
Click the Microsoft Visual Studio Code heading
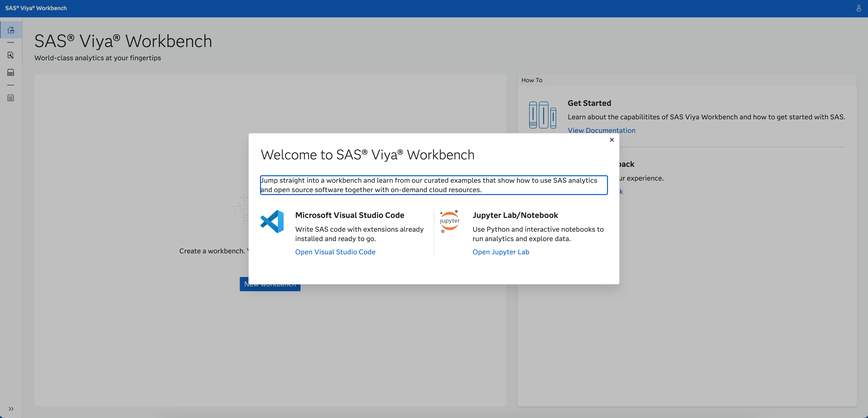tap(350, 215)
